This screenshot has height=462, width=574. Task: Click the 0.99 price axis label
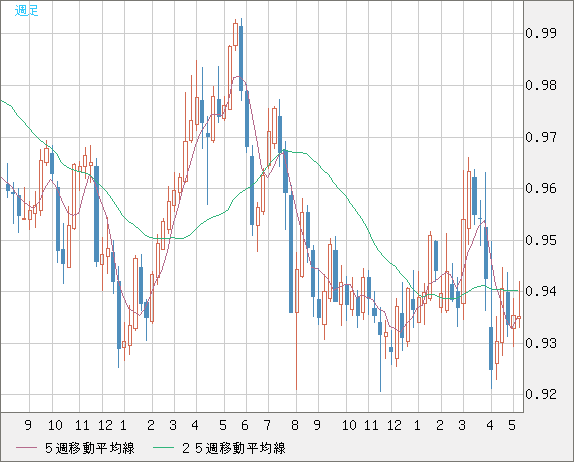click(x=541, y=33)
